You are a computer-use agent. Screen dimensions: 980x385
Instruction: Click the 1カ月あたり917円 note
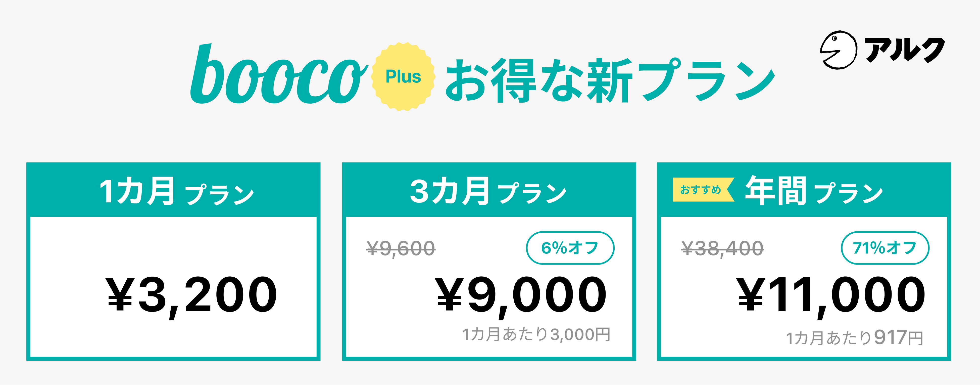tap(854, 338)
